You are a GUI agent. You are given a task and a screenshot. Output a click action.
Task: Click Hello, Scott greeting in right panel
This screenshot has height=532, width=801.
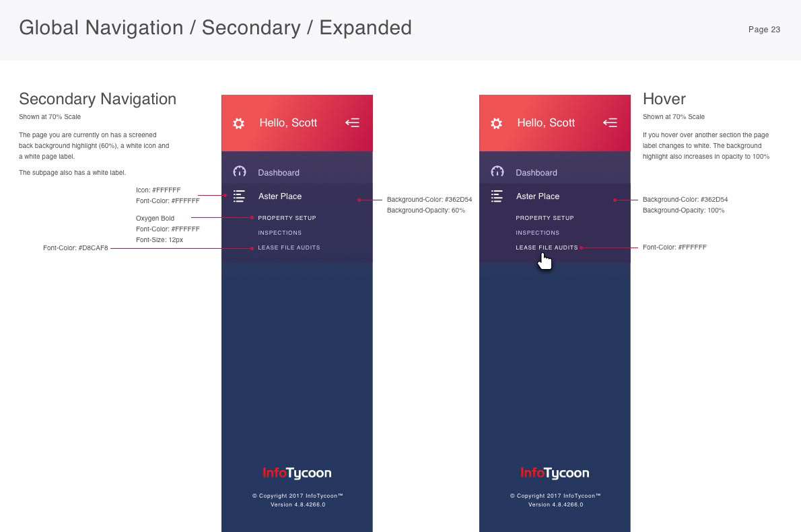pyautogui.click(x=546, y=123)
